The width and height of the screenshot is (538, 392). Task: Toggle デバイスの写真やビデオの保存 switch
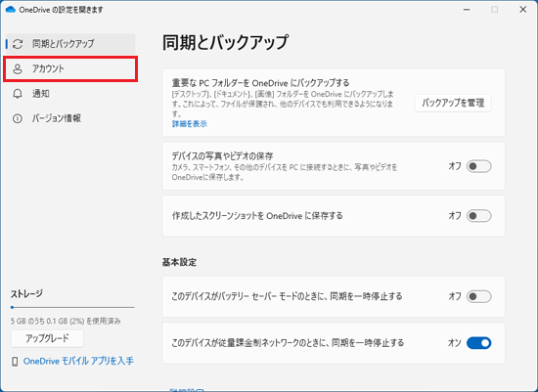[479, 166]
